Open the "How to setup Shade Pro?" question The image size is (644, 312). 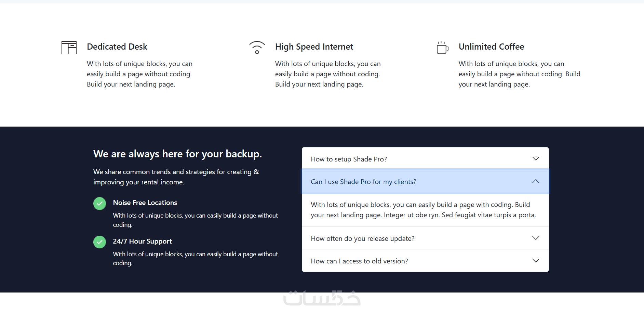coord(349,159)
